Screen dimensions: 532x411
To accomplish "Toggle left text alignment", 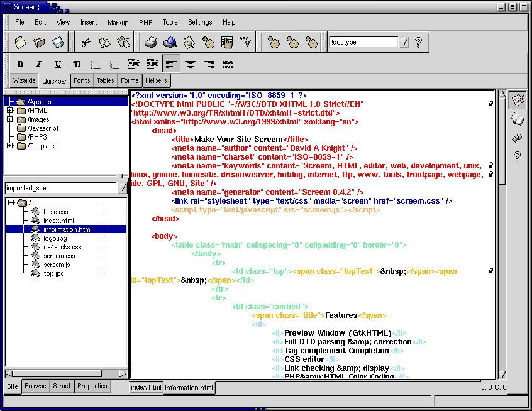I will (171, 63).
